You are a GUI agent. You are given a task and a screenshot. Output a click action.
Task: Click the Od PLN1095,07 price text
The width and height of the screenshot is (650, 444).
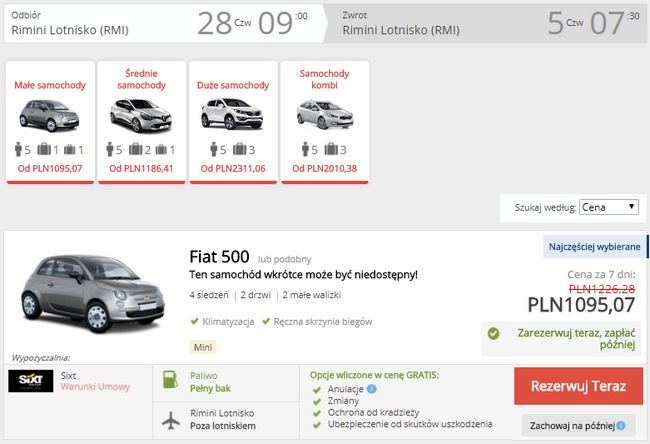[50, 168]
